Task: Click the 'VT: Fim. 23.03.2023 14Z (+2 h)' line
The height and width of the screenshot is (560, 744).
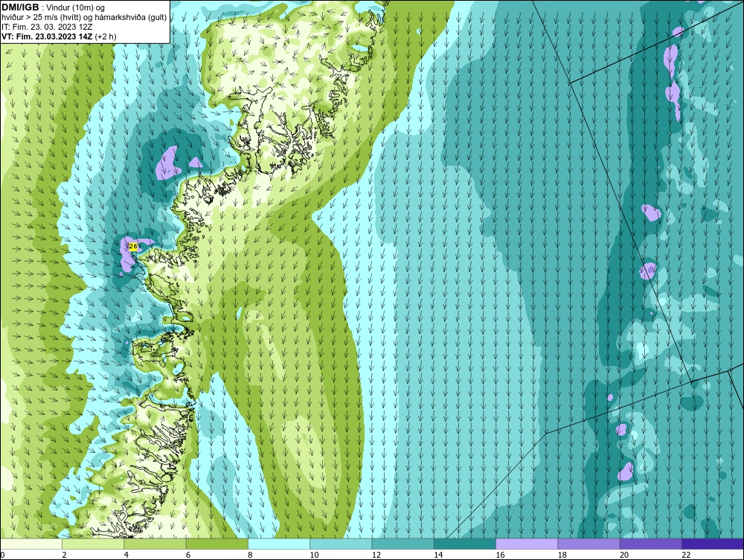Action: 59,36
